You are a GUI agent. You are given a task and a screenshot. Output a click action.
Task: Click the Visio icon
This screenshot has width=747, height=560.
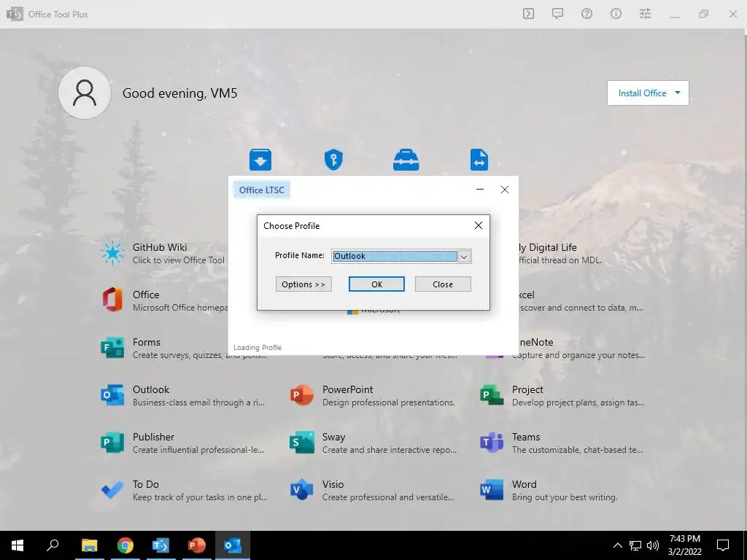[x=302, y=490]
